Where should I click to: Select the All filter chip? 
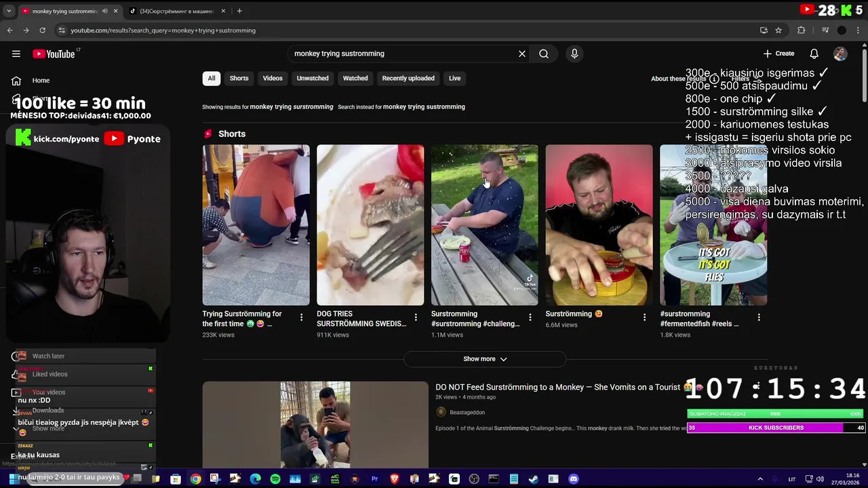tap(212, 78)
